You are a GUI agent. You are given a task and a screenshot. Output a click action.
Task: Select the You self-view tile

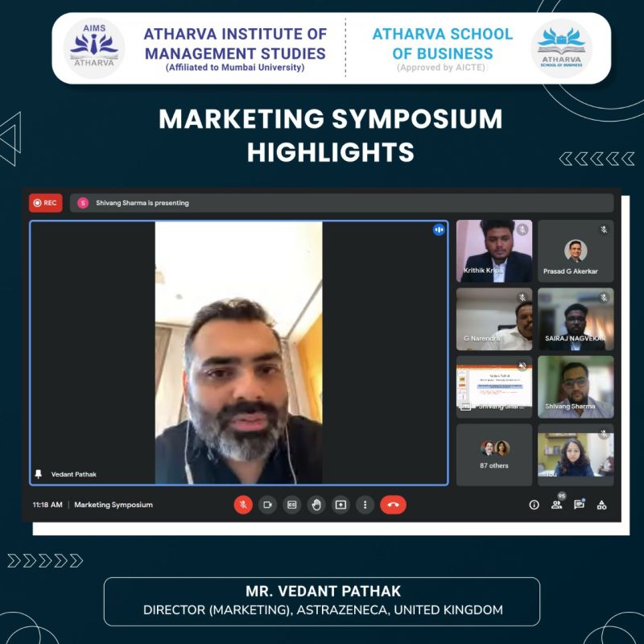pos(576,455)
